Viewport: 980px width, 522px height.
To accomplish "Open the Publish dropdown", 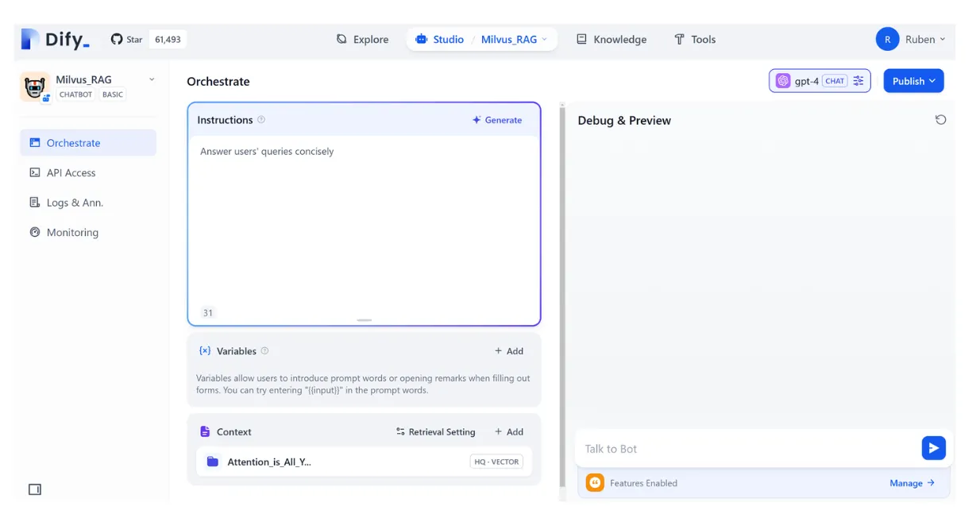I will pyautogui.click(x=913, y=81).
